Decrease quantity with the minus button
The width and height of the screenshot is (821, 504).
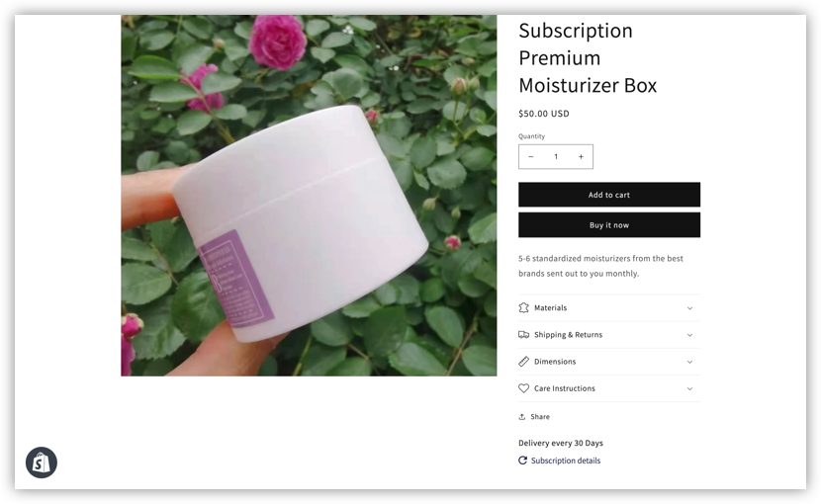(x=531, y=156)
